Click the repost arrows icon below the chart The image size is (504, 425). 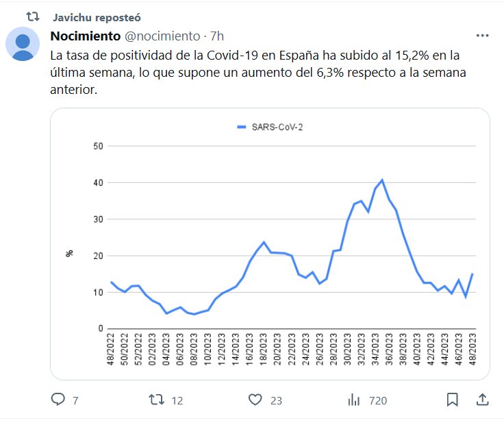(157, 400)
